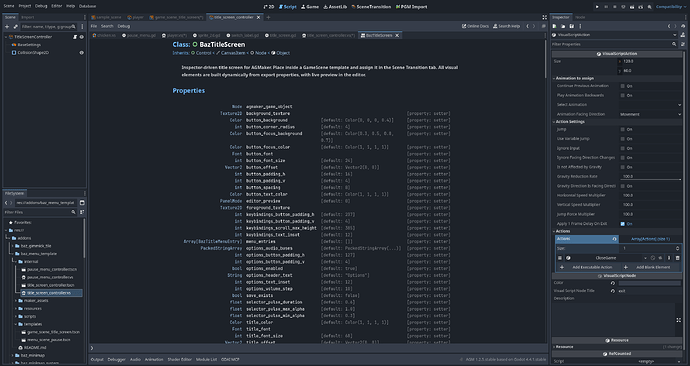Click the save resource icon in Inspector
The height and width of the screenshot is (366, 690).
pyautogui.click(x=572, y=26)
